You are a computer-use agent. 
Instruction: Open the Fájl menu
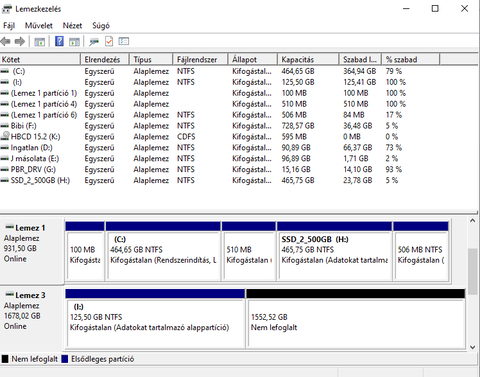pos(9,26)
